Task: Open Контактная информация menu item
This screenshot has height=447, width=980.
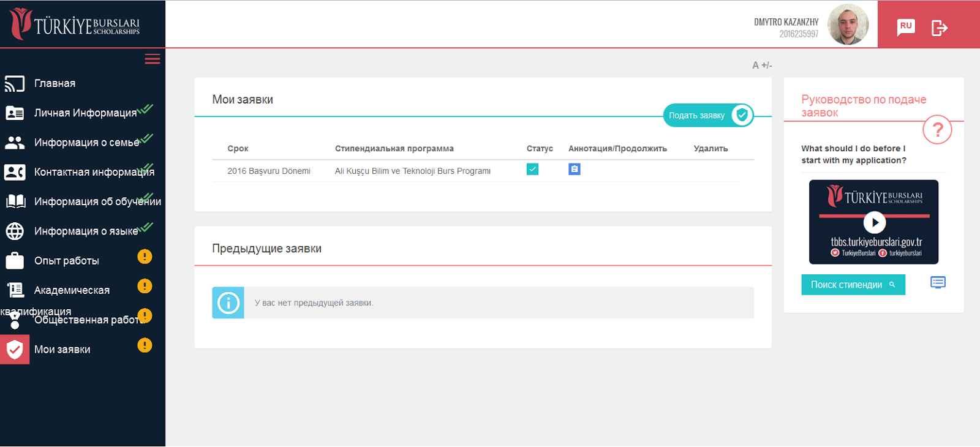Action: pyautogui.click(x=94, y=172)
